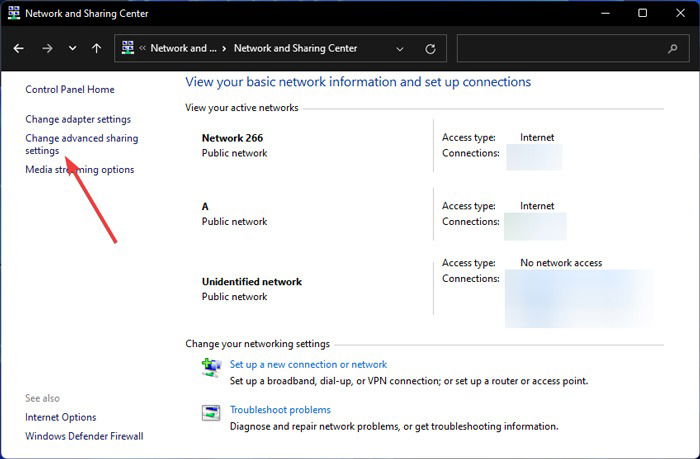Click the address bar network icon
This screenshot has width=700, height=459.
click(128, 48)
